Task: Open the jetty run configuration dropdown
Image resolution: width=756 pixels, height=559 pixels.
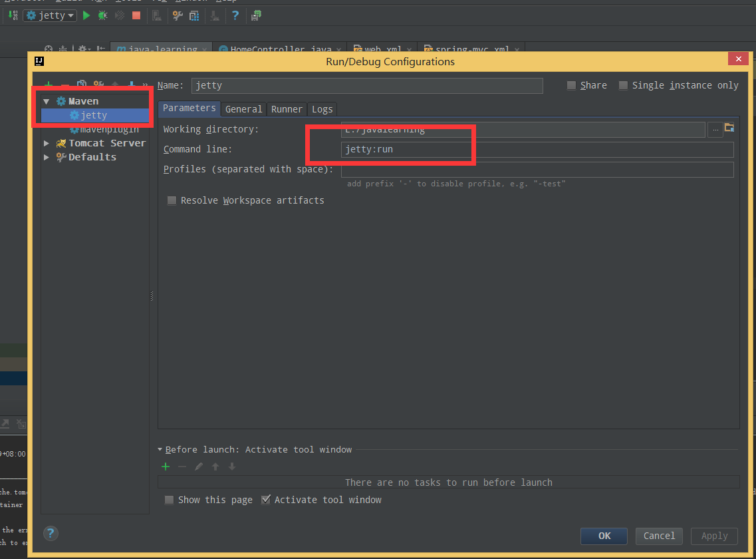Action: (50, 15)
